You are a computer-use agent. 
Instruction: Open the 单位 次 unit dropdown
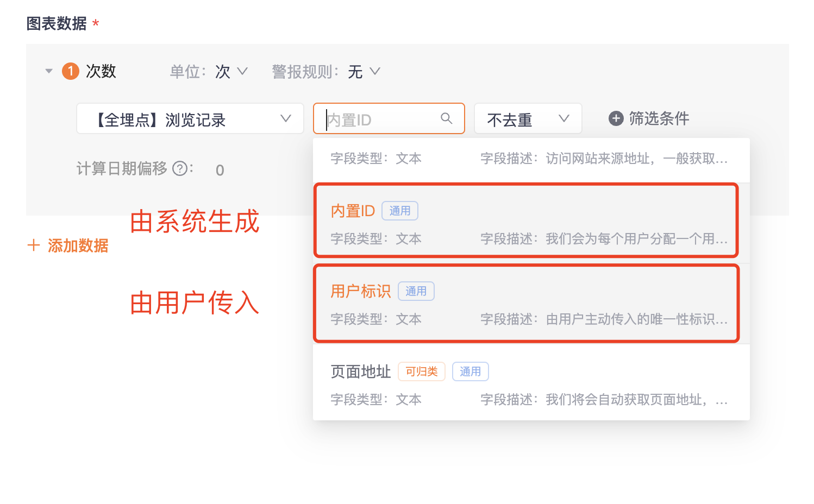click(231, 72)
